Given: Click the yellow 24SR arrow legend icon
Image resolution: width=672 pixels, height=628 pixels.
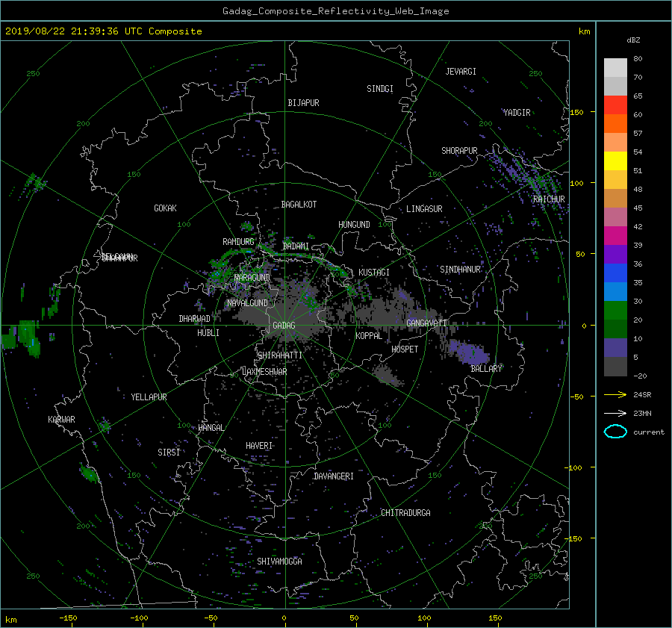Looking at the screenshot, I should point(615,394).
